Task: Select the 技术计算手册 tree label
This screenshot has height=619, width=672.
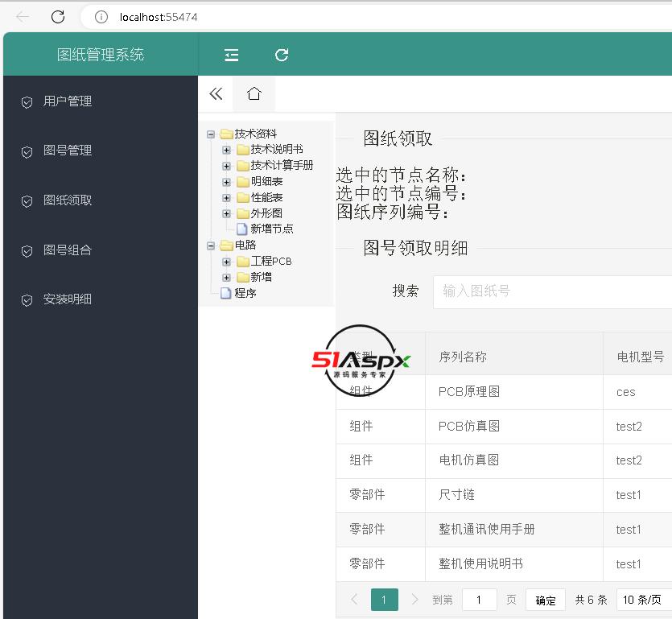Action: coord(282,166)
